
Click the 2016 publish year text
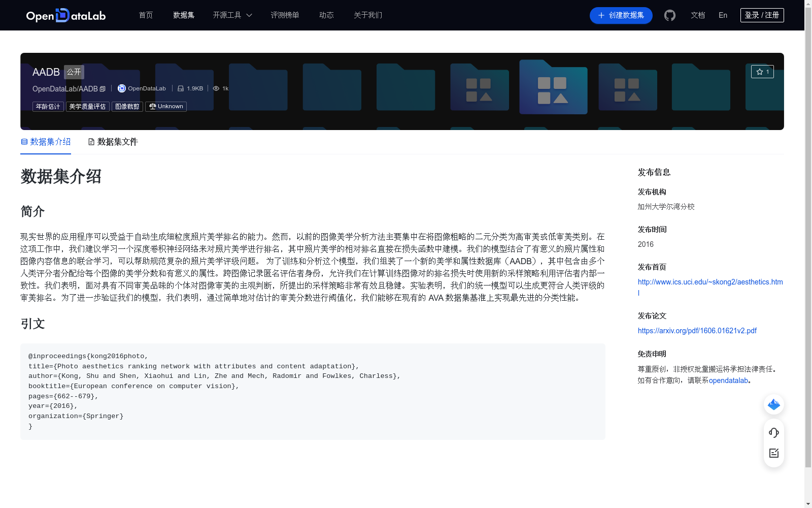coord(646,244)
